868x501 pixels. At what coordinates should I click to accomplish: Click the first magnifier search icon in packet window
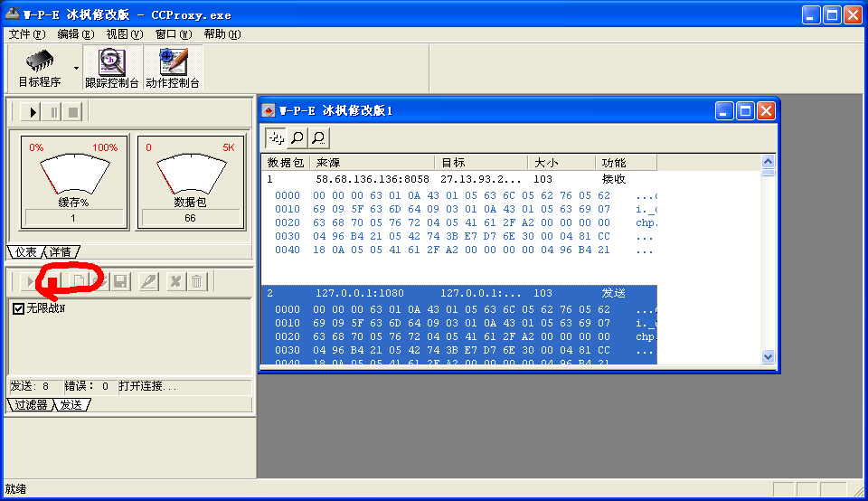pos(297,137)
